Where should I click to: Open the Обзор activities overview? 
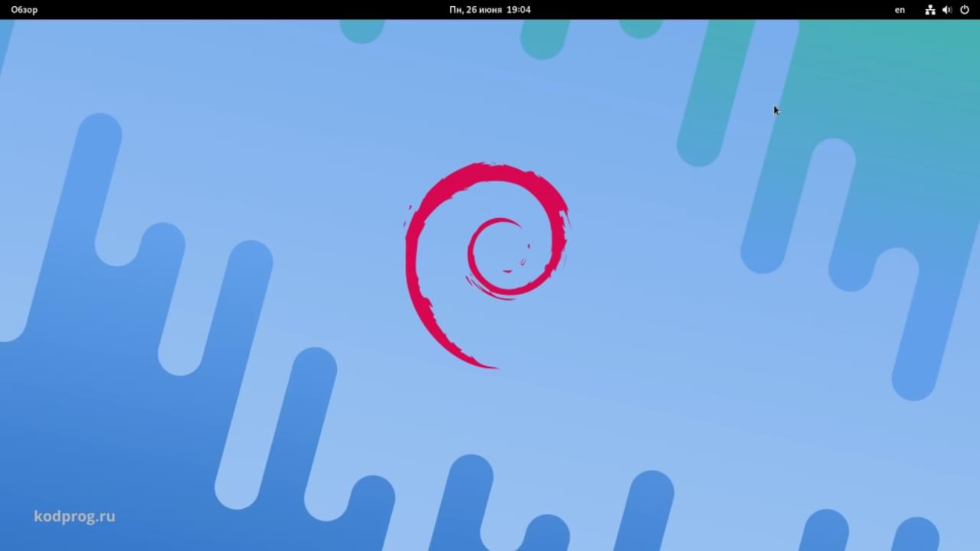tap(24, 10)
